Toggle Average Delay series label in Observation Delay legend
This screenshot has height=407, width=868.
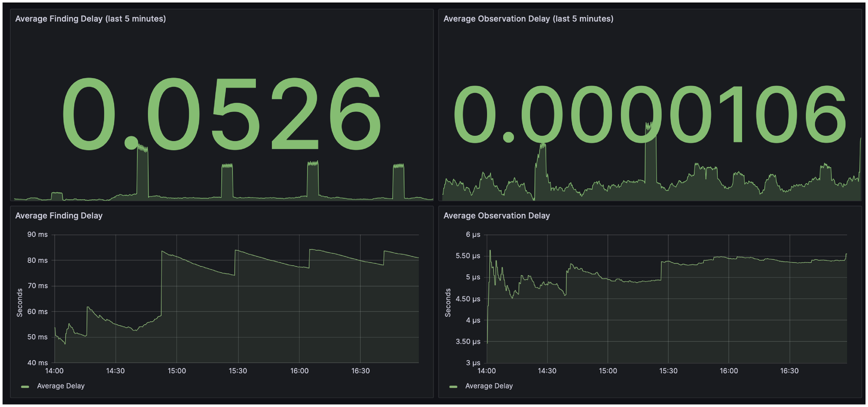click(489, 386)
